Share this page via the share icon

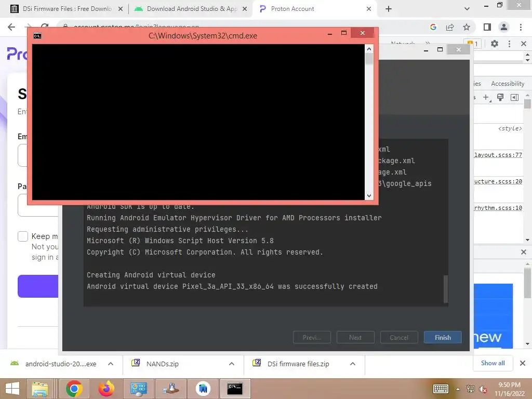point(450,27)
